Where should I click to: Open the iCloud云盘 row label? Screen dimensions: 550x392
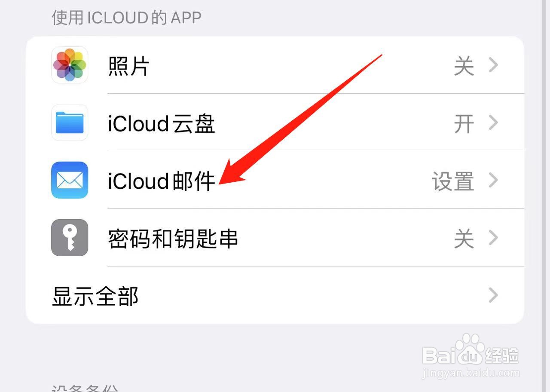[162, 124]
